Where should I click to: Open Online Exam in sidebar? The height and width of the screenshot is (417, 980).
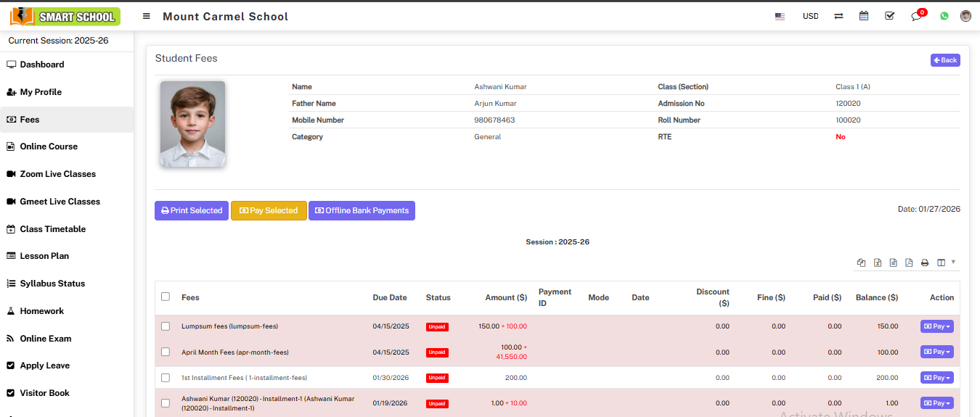(45, 339)
